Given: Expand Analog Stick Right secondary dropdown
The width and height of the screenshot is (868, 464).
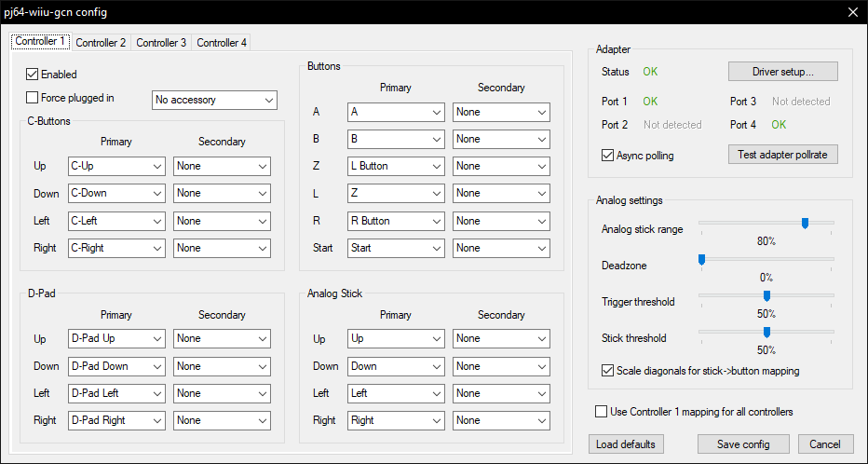Looking at the screenshot, I should [501, 420].
